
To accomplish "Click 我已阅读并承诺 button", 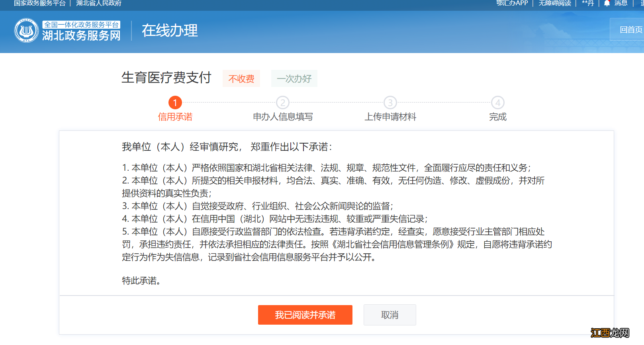I will [305, 315].
